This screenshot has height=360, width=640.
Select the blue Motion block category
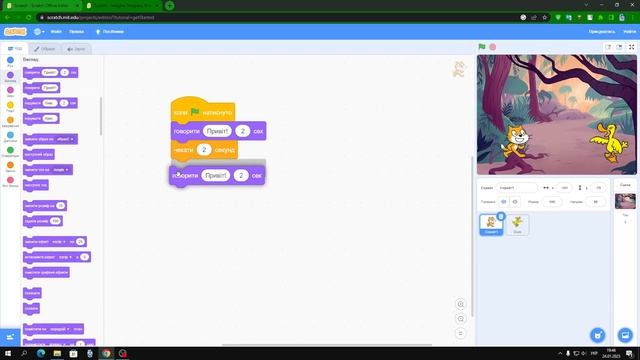coord(10,62)
